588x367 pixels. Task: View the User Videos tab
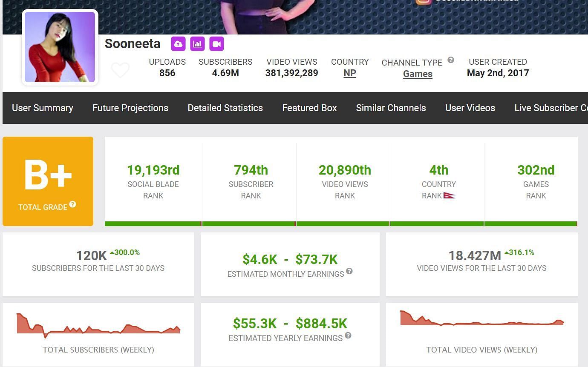coord(470,108)
